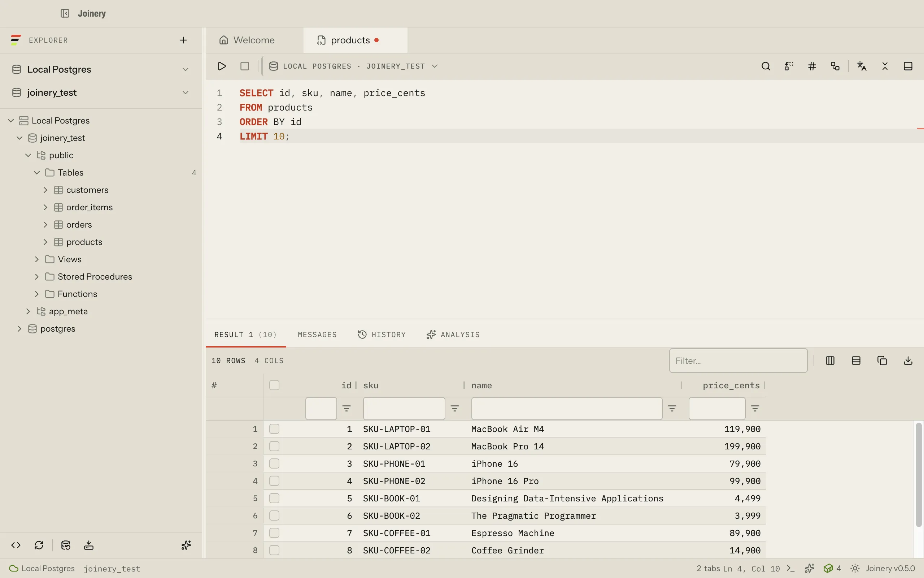Click Local Postgres in status bar
The width and height of the screenshot is (924, 578).
(42, 569)
